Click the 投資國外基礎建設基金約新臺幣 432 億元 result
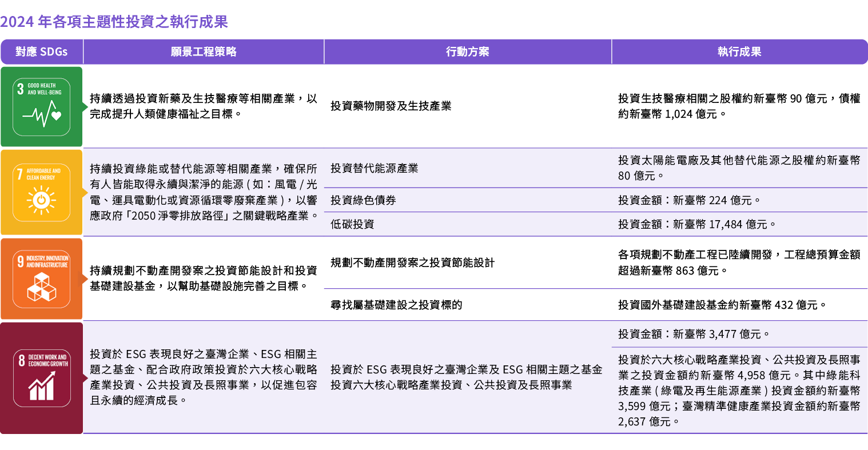Viewport: 868px width, 450px height. [723, 305]
